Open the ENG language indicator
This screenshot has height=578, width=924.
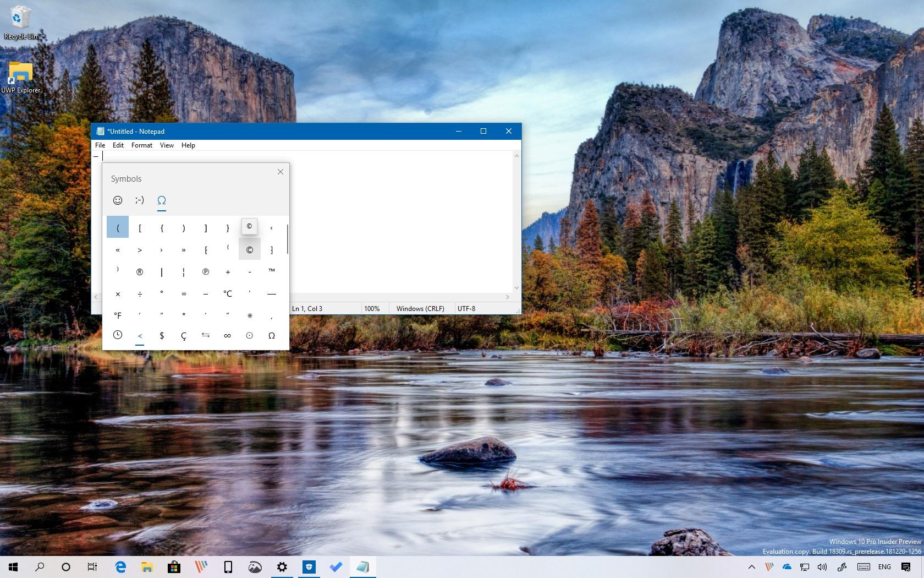point(884,567)
